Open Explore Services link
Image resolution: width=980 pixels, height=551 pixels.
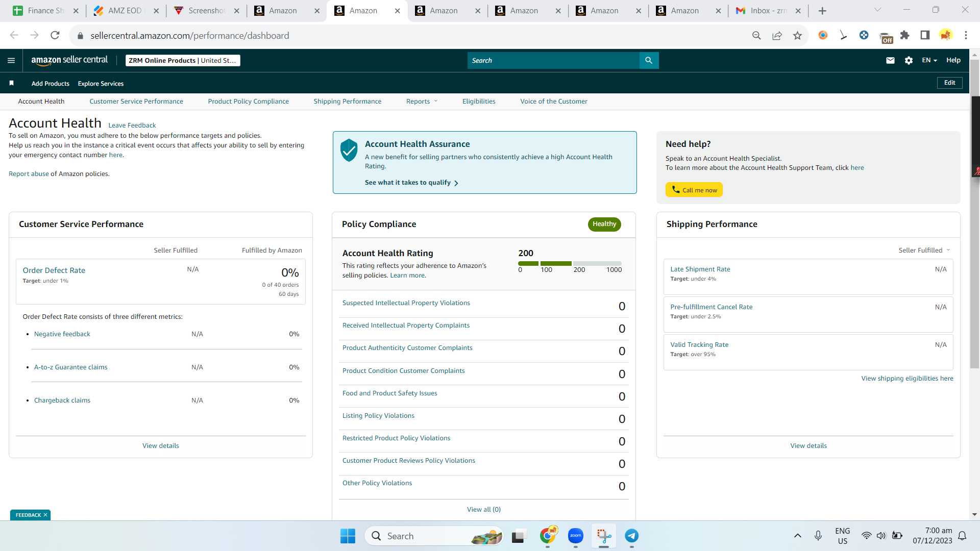pyautogui.click(x=101, y=83)
